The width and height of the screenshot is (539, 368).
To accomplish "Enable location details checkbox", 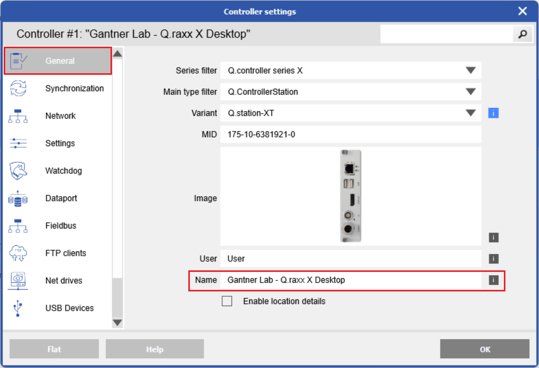I will point(227,301).
